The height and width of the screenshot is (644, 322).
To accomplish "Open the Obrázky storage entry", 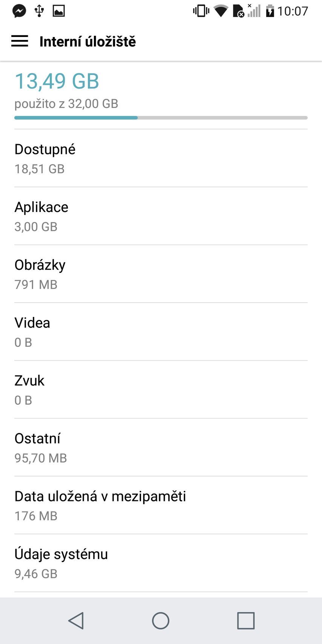I will click(161, 274).
